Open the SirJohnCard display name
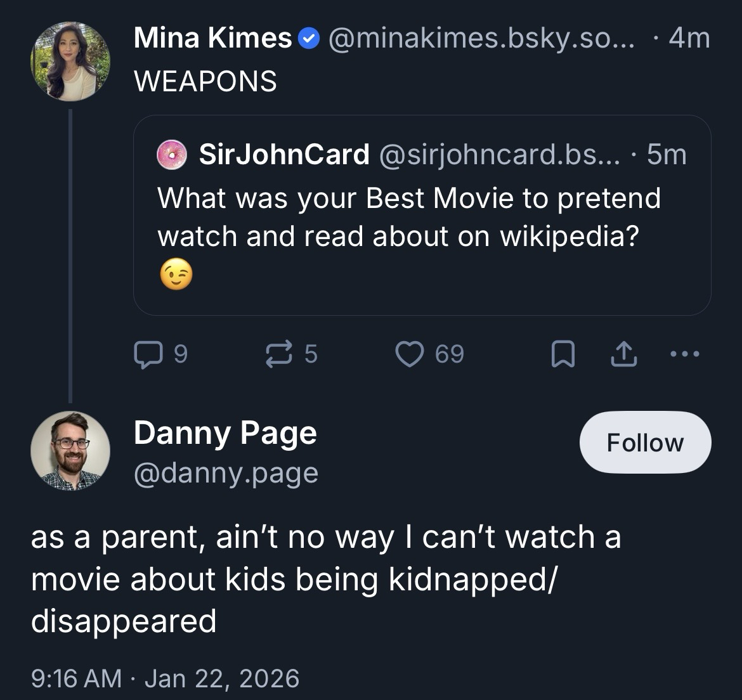The height and width of the screenshot is (700, 742). (x=284, y=155)
